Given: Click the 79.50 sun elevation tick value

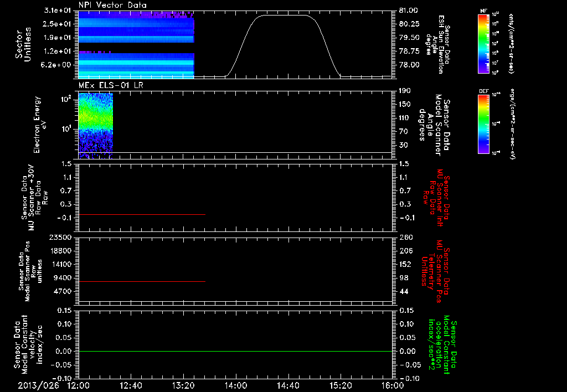Looking at the screenshot, I should 409,38.
